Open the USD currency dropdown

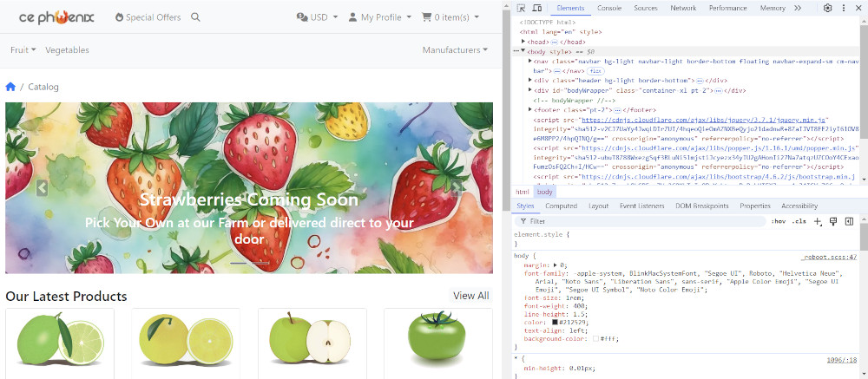point(317,17)
